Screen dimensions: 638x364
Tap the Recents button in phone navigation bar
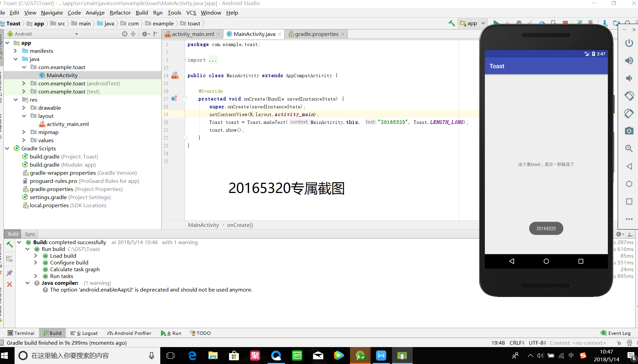(x=581, y=261)
